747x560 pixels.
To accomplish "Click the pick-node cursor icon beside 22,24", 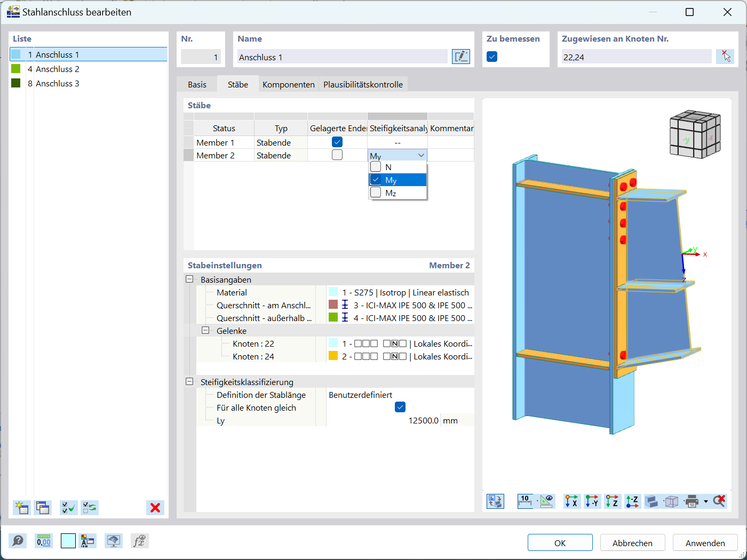I will tap(725, 57).
